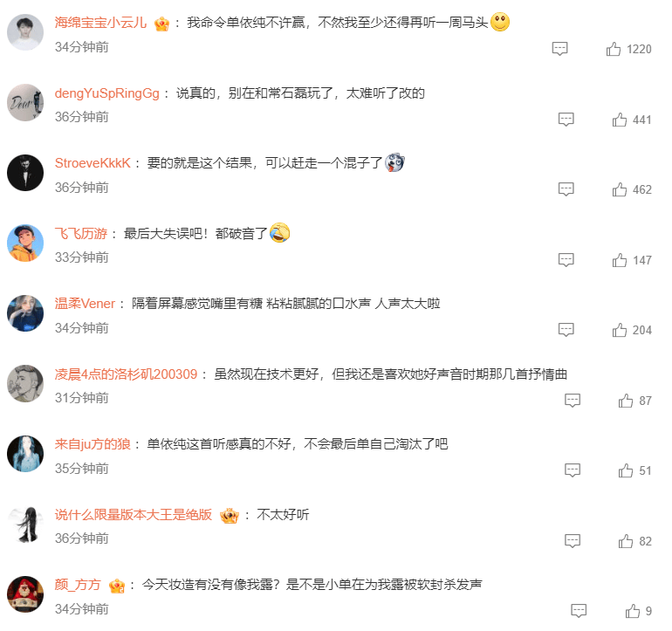This screenshot has width=672, height=631.
Task: Visit StroeveKkkK's user page
Action: pyautogui.click(x=93, y=163)
